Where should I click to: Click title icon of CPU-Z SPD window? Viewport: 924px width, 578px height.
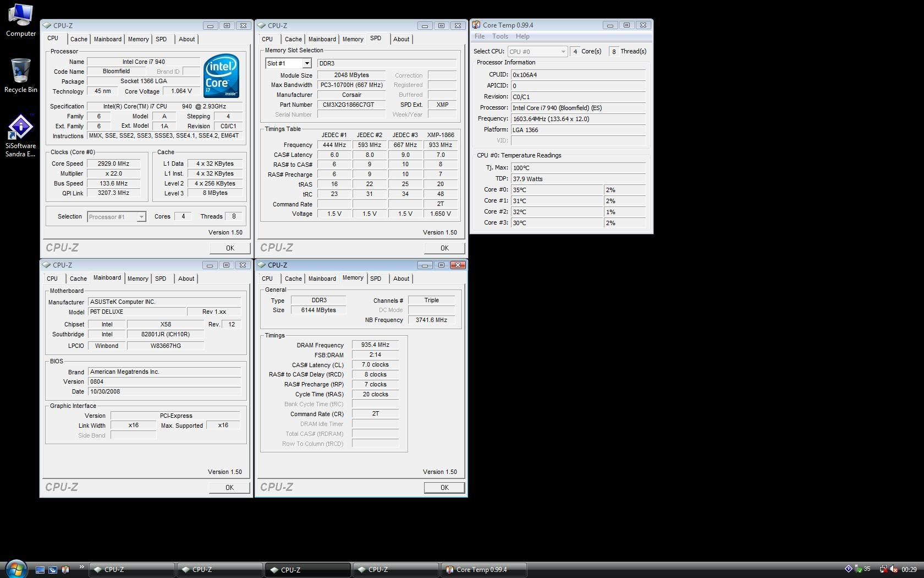click(262, 25)
